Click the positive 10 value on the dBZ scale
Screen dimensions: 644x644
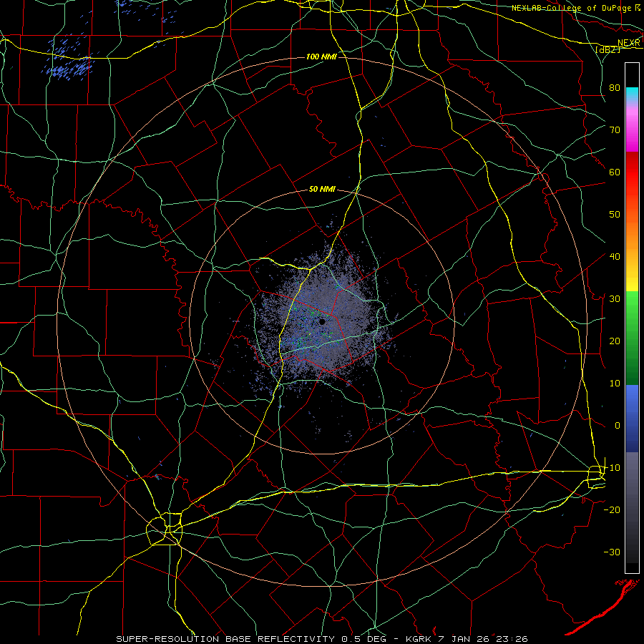tap(615, 384)
